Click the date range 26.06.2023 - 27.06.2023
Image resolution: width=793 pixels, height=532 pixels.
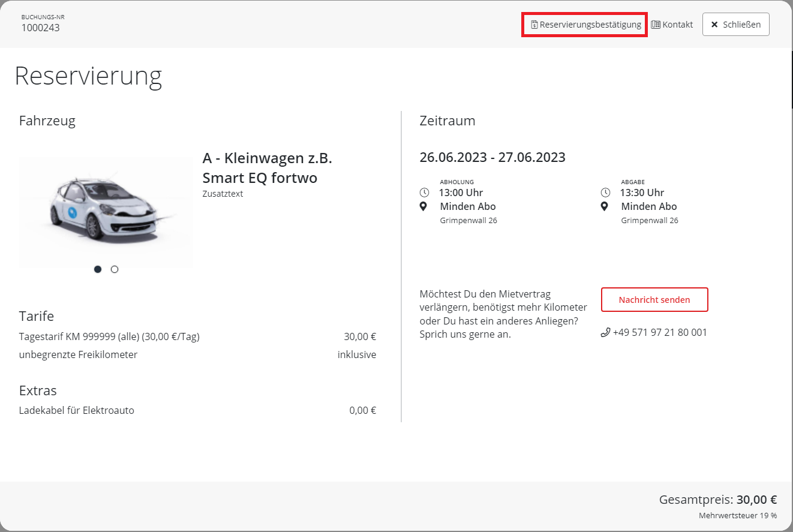click(492, 158)
